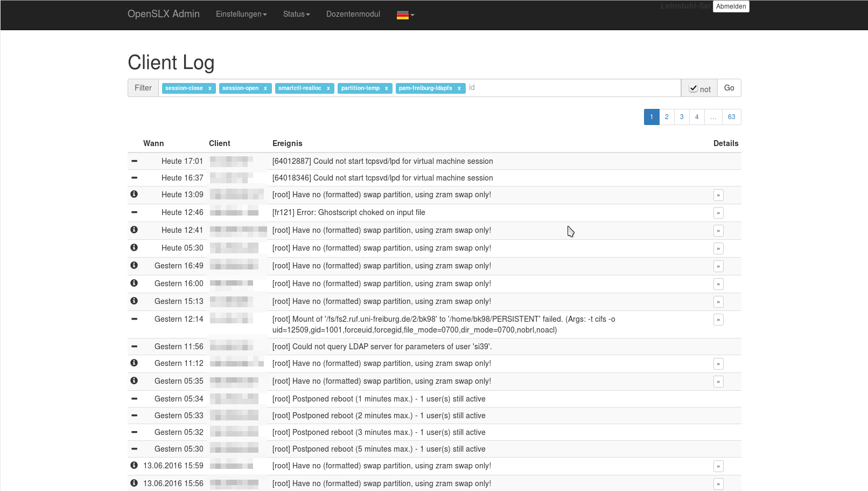Toggle the 'not' filter checkbox
Image resolution: width=868 pixels, height=491 pixels.
click(694, 88)
